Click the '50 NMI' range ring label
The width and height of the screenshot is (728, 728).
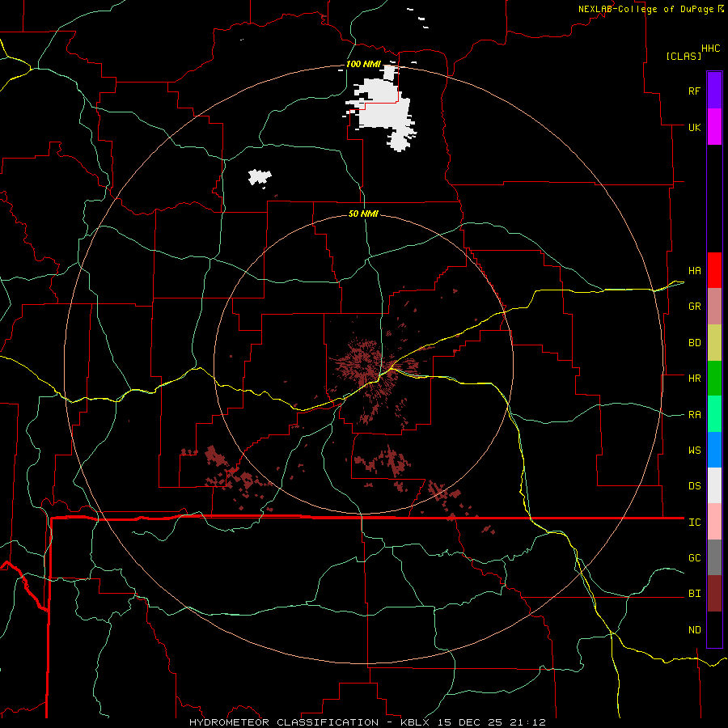363,214
